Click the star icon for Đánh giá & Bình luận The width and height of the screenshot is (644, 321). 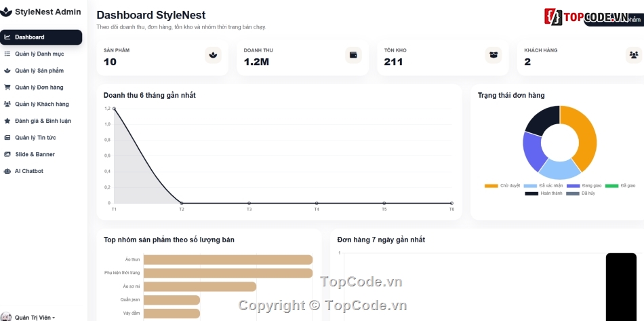[x=7, y=121]
